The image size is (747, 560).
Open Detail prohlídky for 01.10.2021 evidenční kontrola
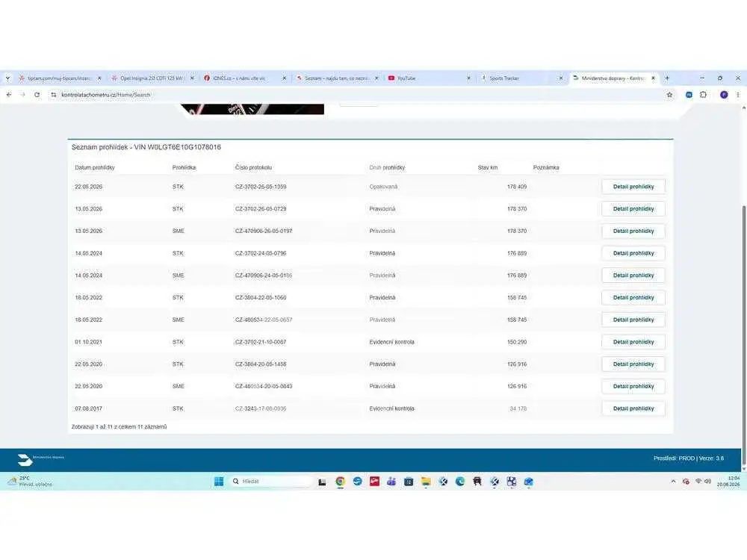coord(633,342)
